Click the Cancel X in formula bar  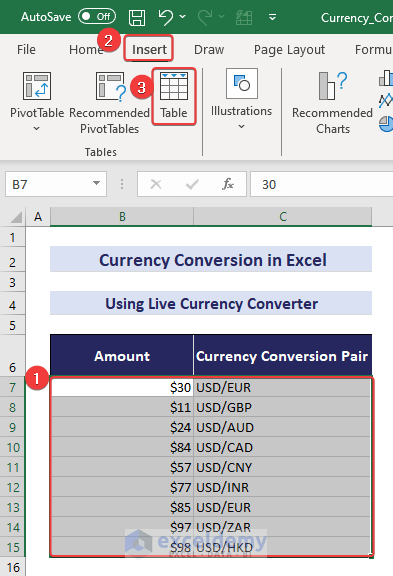pyautogui.click(x=156, y=184)
